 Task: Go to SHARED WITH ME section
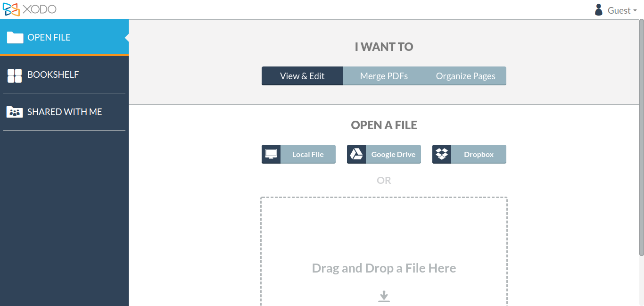64,112
